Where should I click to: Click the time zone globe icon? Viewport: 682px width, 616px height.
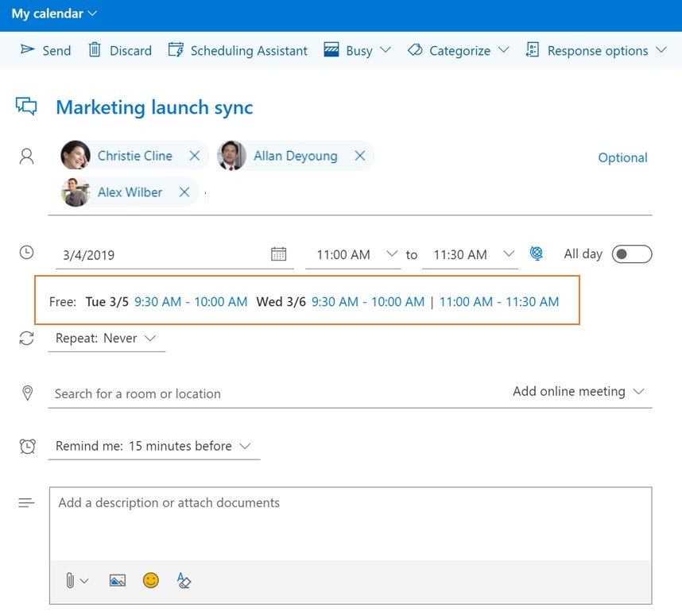537,254
